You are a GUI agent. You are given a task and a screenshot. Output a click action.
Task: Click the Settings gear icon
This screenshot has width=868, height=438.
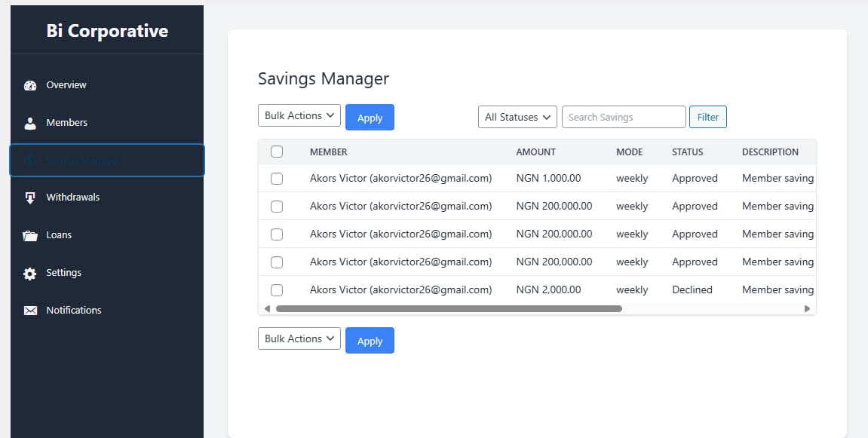[x=30, y=273]
